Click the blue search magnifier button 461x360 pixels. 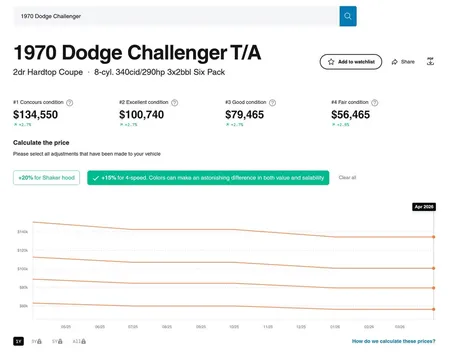pyautogui.click(x=348, y=16)
